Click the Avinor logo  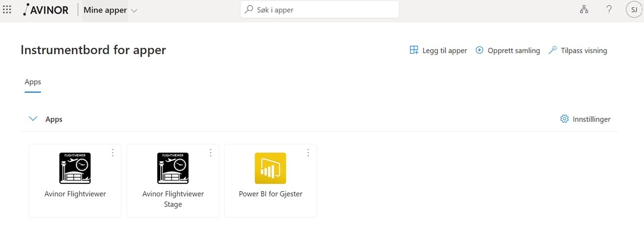click(x=46, y=10)
